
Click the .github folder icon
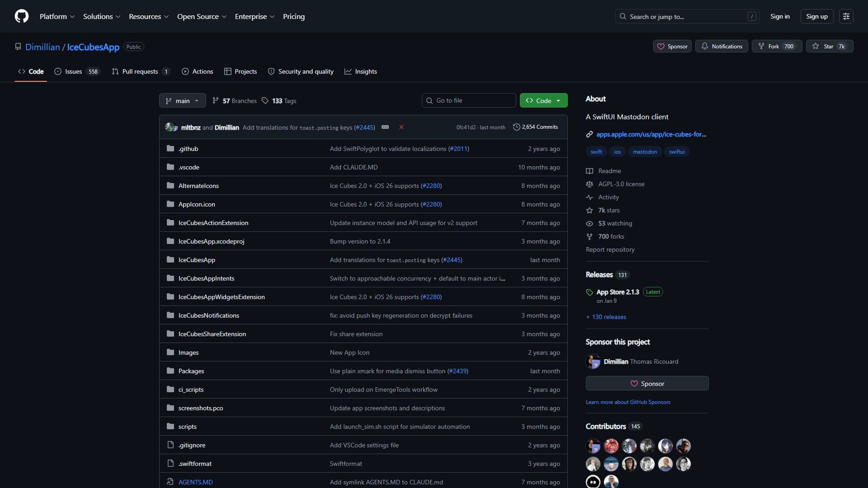(170, 149)
